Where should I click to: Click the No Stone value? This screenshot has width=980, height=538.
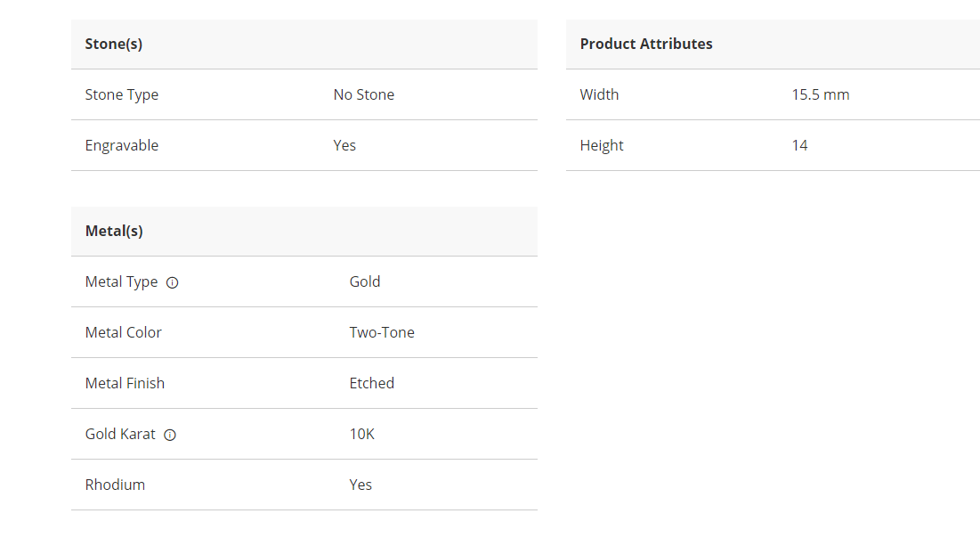[363, 94]
